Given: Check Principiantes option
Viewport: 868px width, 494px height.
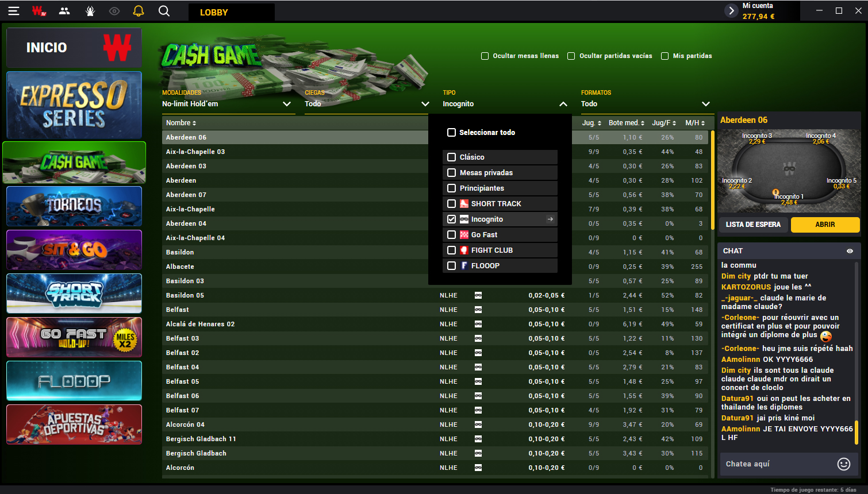Looking at the screenshot, I should coord(451,188).
